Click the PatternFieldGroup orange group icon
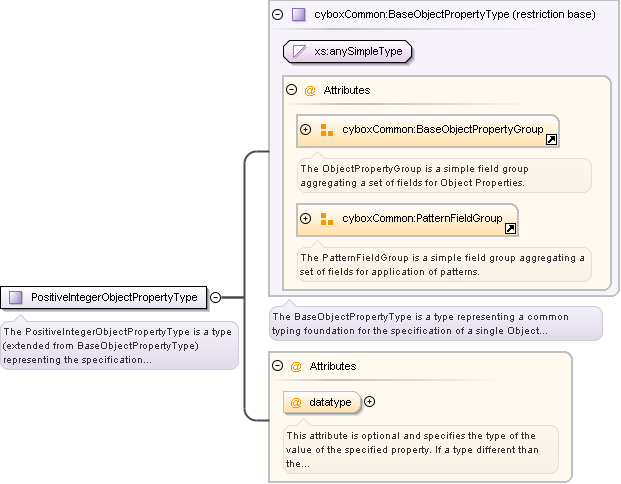 327,219
